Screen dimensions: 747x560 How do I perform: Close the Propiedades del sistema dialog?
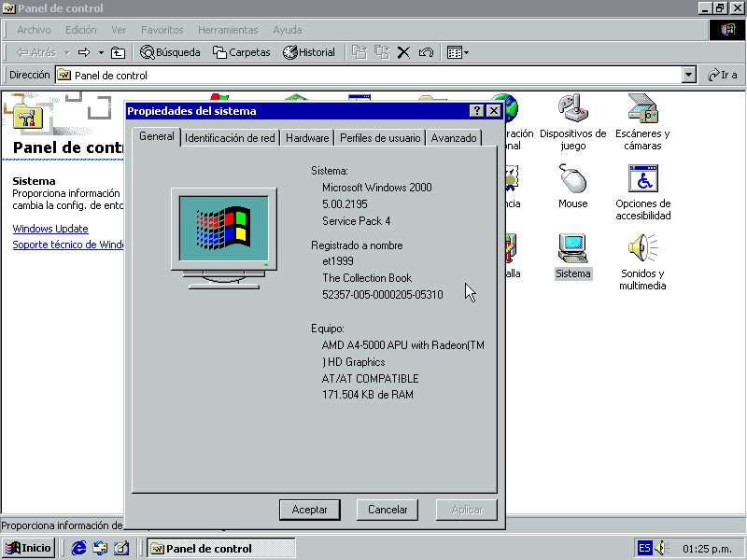coord(494,111)
